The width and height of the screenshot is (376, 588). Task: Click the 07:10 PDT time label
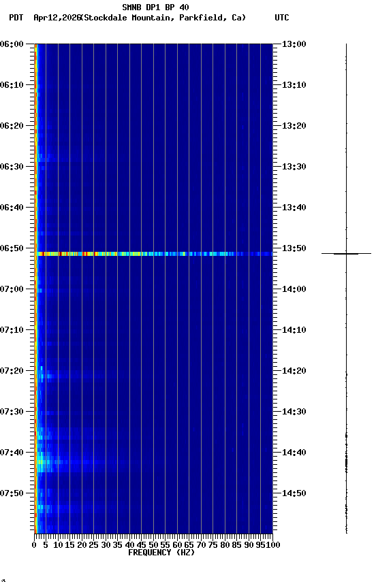pos(12,330)
